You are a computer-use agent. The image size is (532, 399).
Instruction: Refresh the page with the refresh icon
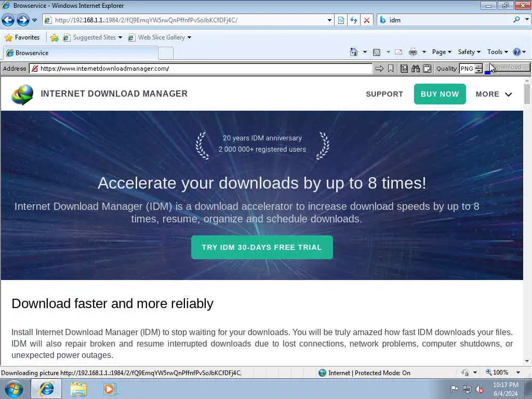coord(354,20)
